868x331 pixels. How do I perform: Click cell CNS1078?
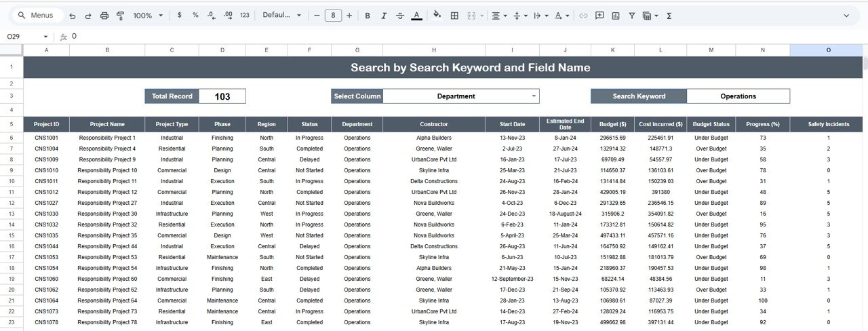[x=46, y=322]
